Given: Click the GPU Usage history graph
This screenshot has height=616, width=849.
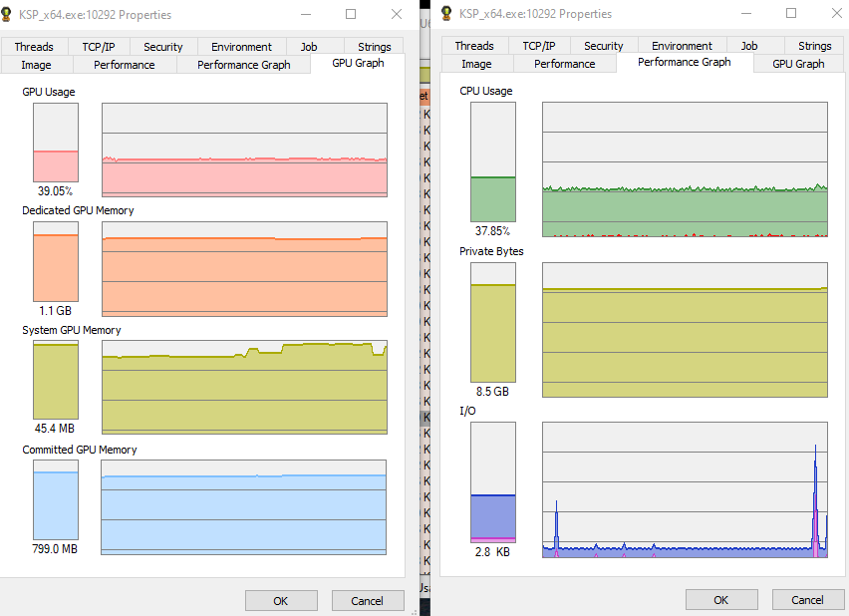Looking at the screenshot, I should (243, 150).
